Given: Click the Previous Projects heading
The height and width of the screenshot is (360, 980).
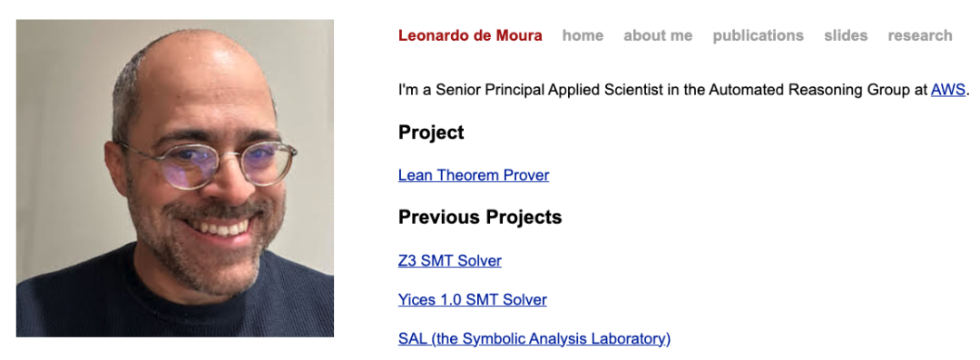Looking at the screenshot, I should click(x=480, y=218).
